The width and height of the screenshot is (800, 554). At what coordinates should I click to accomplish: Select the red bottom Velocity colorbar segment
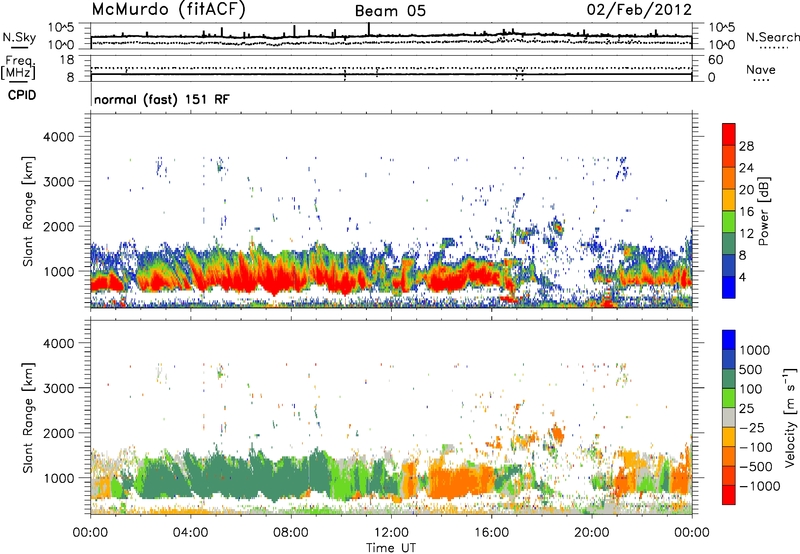[729, 495]
